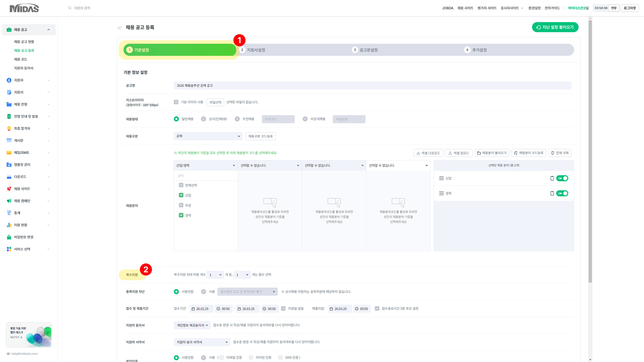This screenshot has width=644, height=362.
Task: Click the 엑셀 다운로드 button
Action: pyautogui.click(x=428, y=153)
